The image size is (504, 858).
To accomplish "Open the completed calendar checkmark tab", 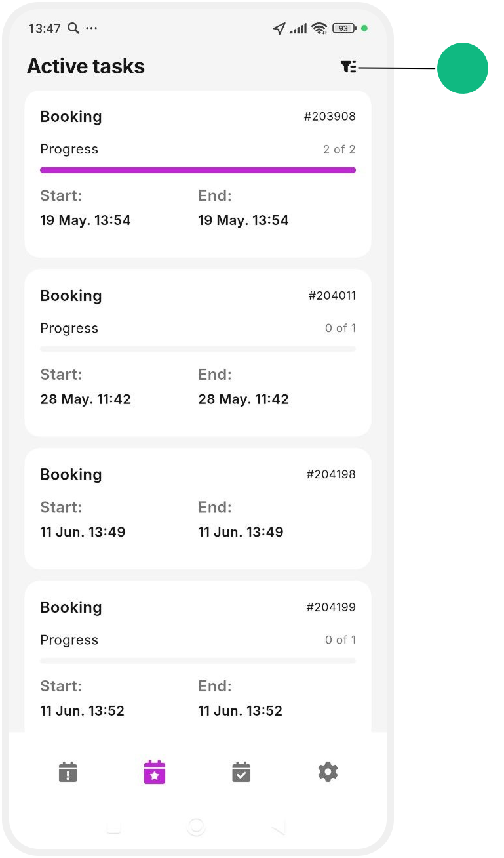I will pyautogui.click(x=241, y=771).
